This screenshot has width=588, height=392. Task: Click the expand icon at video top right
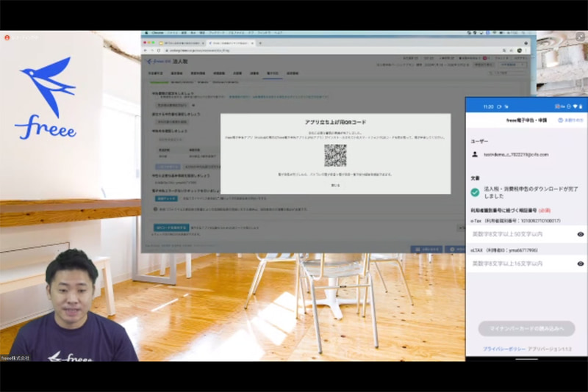click(x=580, y=36)
